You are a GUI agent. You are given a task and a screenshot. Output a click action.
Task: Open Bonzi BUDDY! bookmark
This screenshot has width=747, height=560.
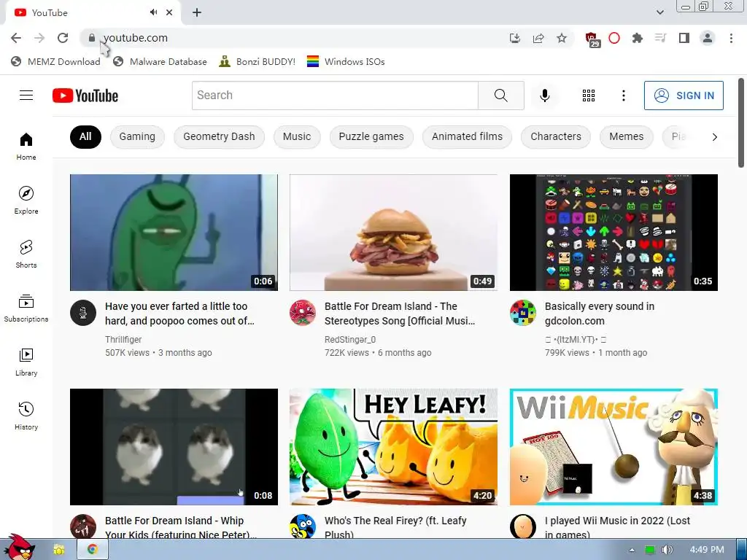pos(258,61)
